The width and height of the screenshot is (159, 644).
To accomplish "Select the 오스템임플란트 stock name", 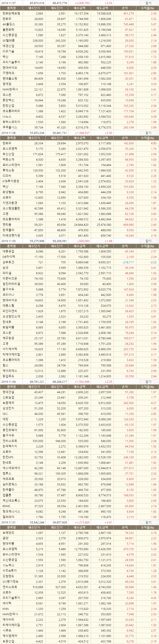I will coord(11,208).
